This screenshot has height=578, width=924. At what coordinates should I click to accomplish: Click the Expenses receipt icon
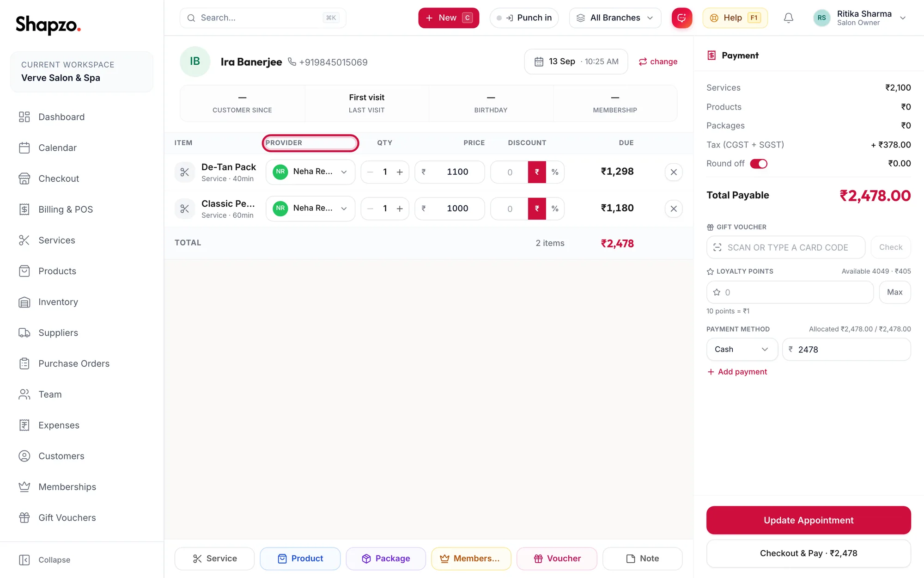[24, 425]
